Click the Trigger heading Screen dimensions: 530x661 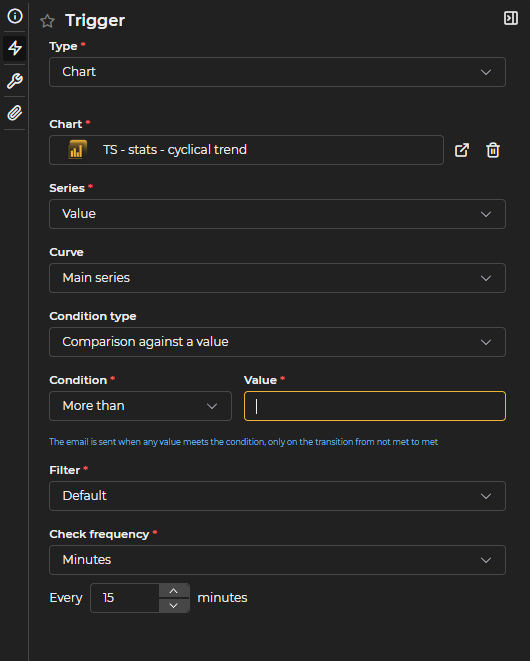coord(95,20)
